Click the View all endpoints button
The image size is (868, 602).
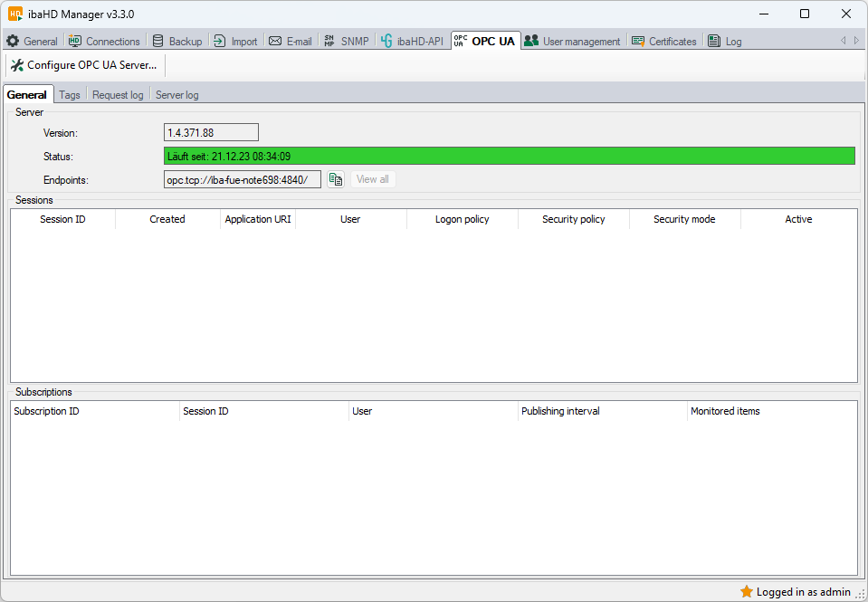[373, 179]
